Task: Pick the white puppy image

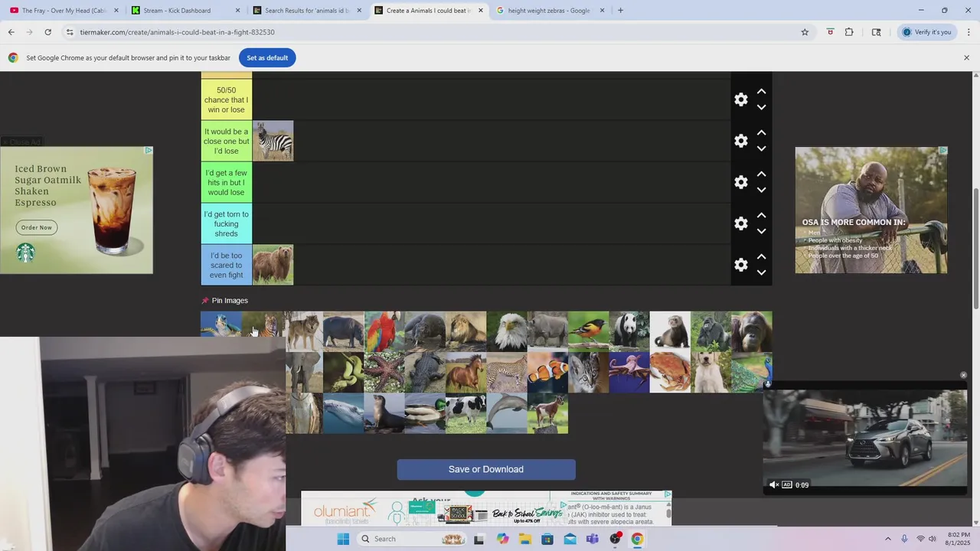Action: pyautogui.click(x=710, y=373)
